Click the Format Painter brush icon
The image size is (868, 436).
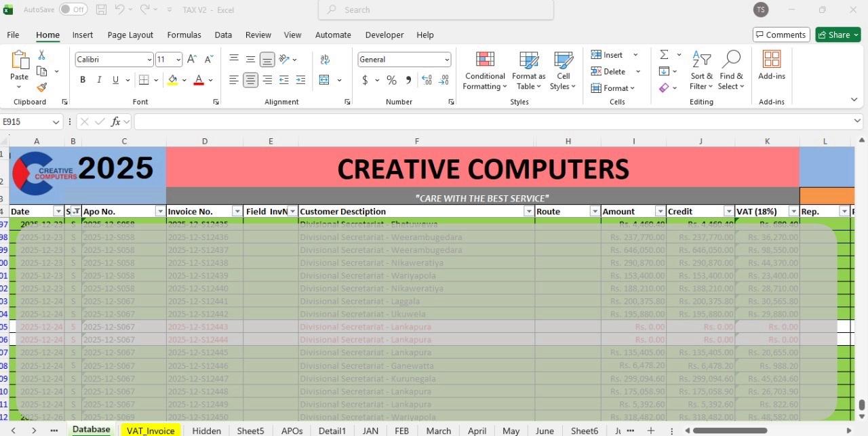(41, 87)
